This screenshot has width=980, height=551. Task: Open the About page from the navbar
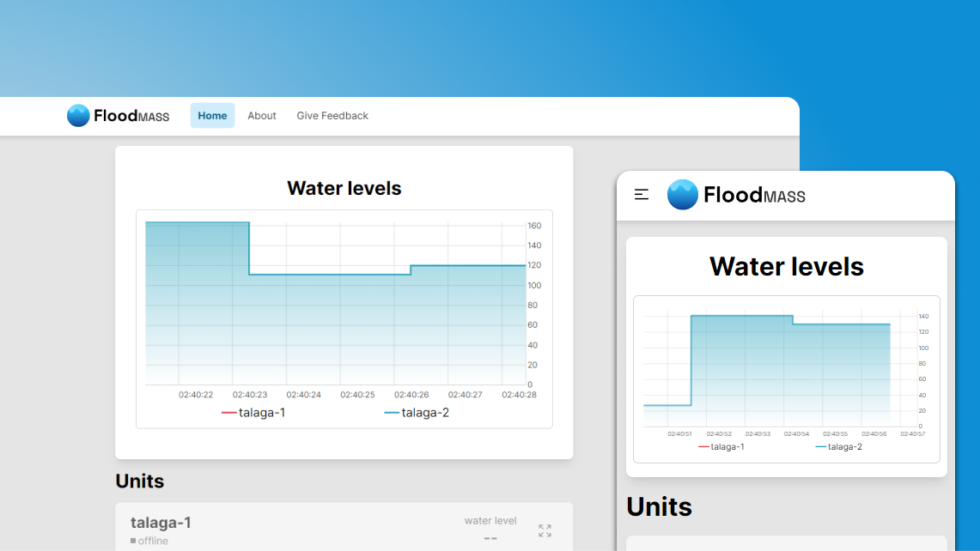pyautogui.click(x=262, y=116)
